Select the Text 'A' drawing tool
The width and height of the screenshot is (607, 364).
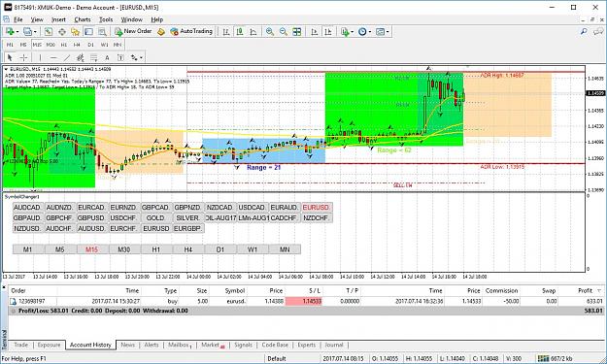[107, 57]
